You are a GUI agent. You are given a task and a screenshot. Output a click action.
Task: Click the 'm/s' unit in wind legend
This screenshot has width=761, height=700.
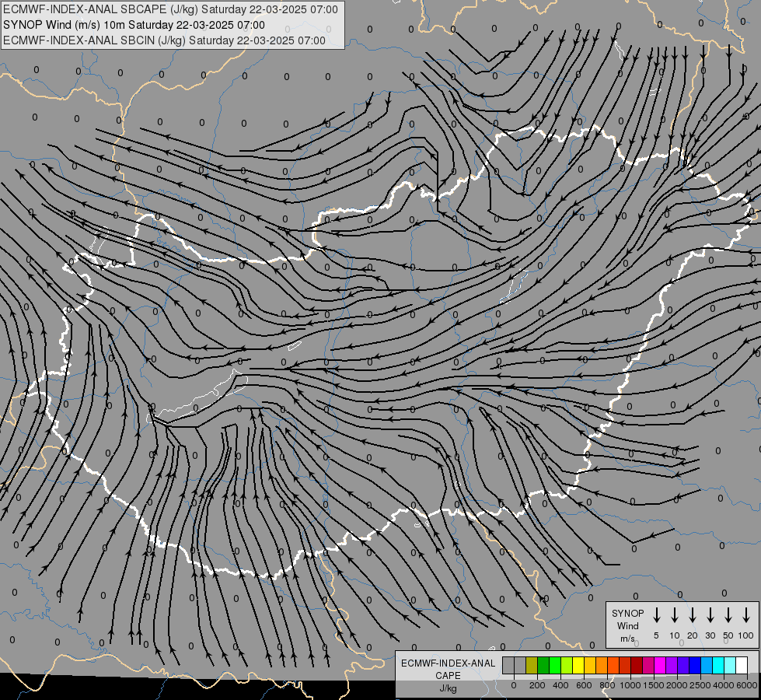(627, 639)
